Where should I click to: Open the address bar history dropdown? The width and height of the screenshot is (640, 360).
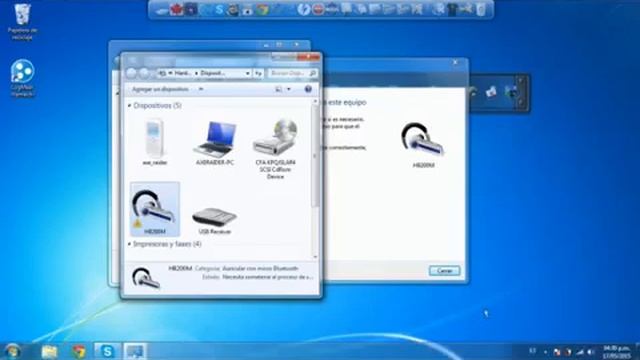coord(247,73)
